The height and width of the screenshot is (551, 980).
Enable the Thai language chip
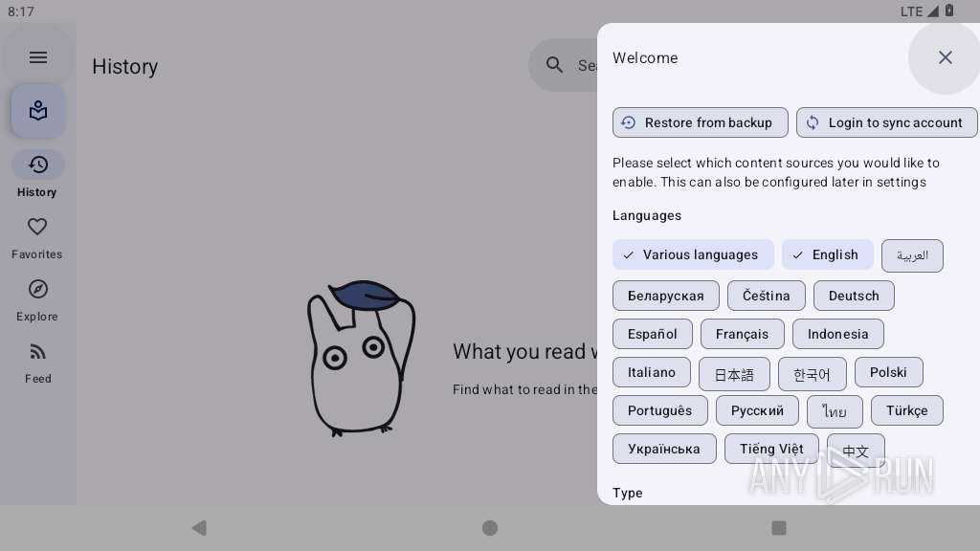tap(835, 411)
